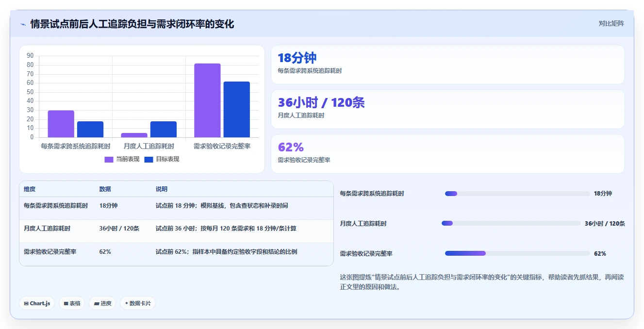Click the table cell 36小时 / 120条
Viewport: 644px width, 329px height.
coord(119,229)
